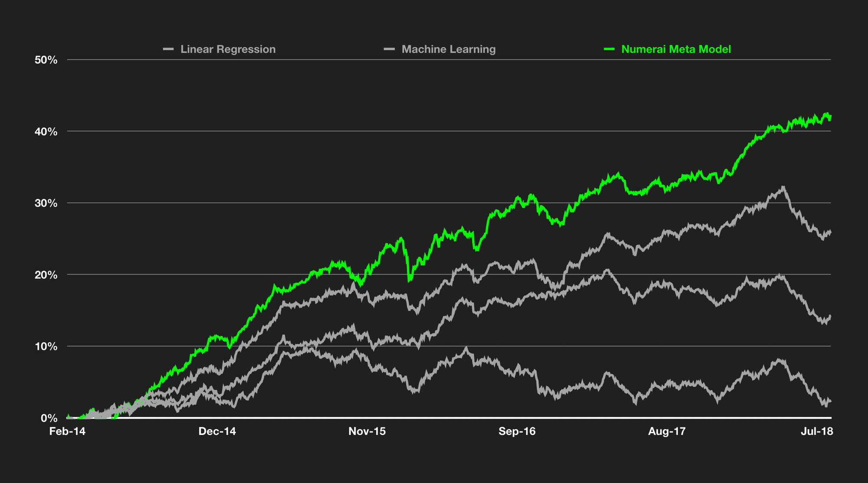
Task: Click the 0% y-axis label
Action: (49, 418)
